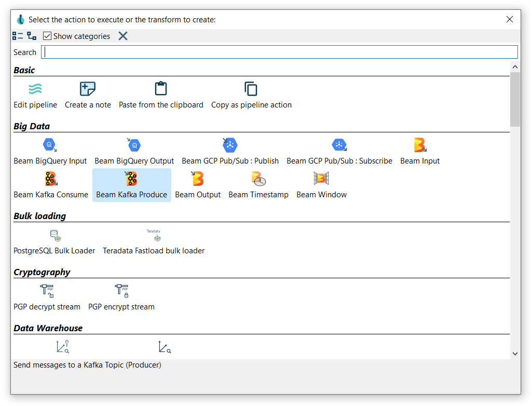Select the Edit pipeline action
This screenshot has width=532, height=406.
tap(35, 95)
